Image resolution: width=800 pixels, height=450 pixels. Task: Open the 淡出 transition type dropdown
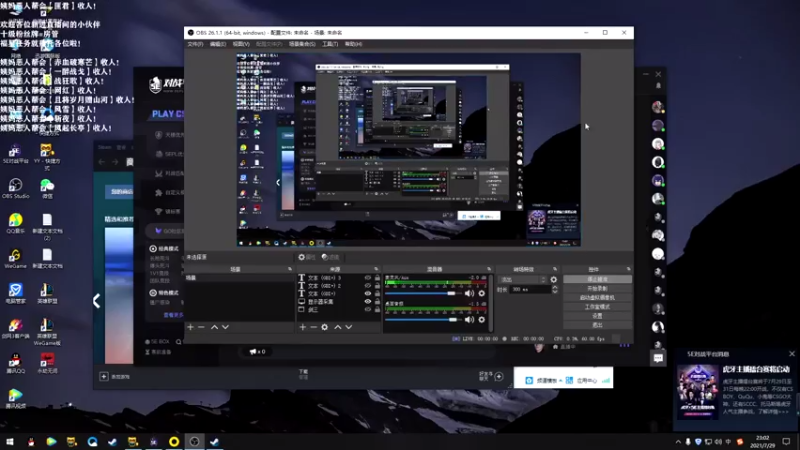pos(523,280)
